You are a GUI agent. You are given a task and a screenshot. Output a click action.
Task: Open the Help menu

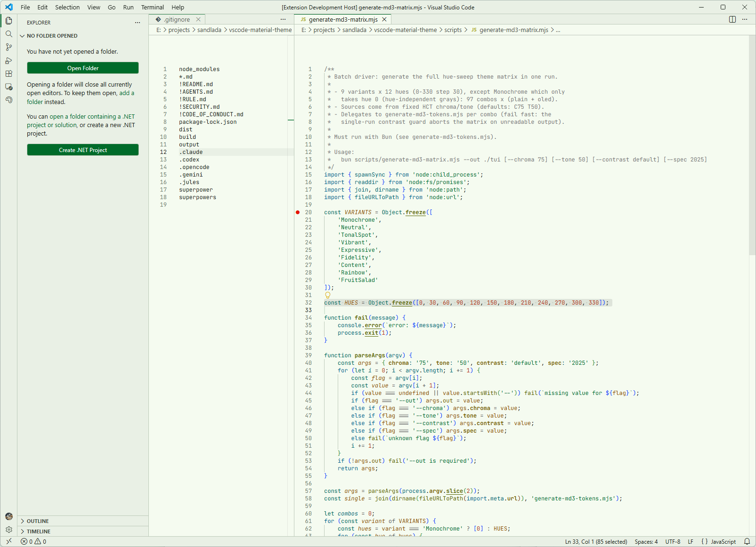coord(178,7)
